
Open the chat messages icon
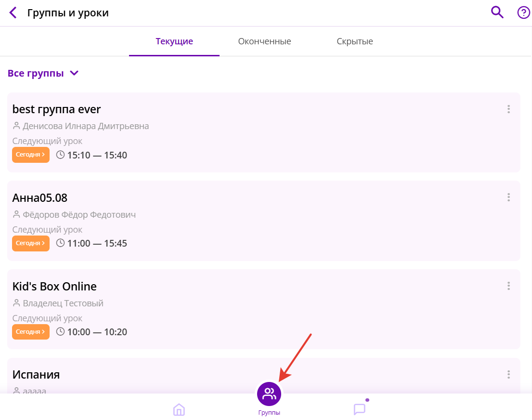360,409
